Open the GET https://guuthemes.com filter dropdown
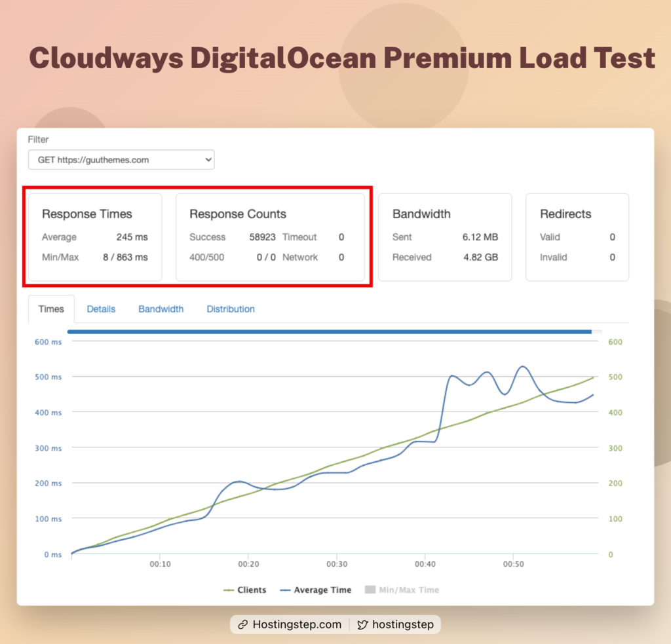The height and width of the screenshot is (644, 671). click(121, 160)
